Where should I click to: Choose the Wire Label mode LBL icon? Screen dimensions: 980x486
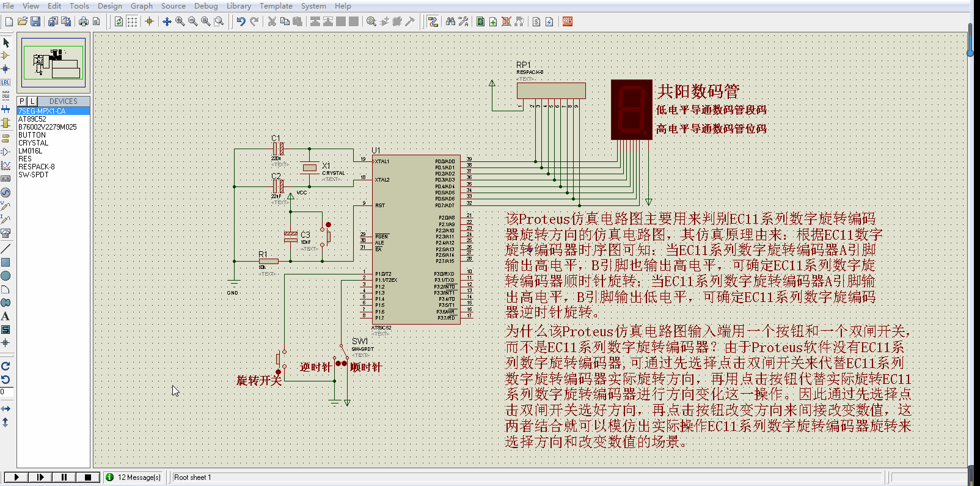(5, 82)
